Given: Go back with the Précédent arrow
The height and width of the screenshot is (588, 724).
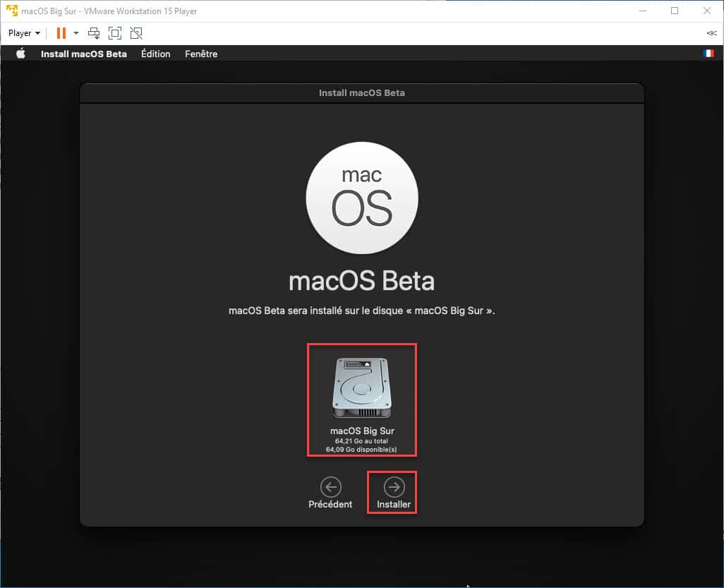Looking at the screenshot, I should (x=330, y=486).
